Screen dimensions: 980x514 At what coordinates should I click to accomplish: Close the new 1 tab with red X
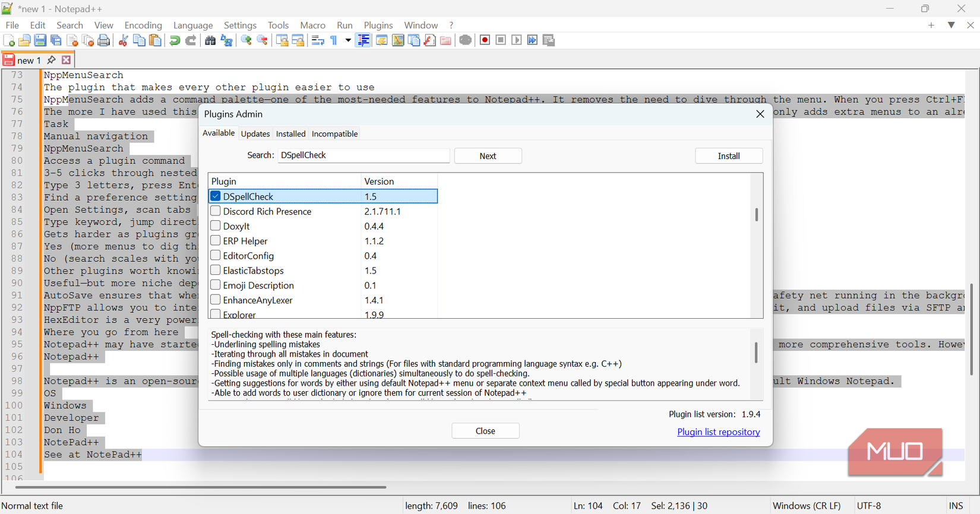coord(67,60)
